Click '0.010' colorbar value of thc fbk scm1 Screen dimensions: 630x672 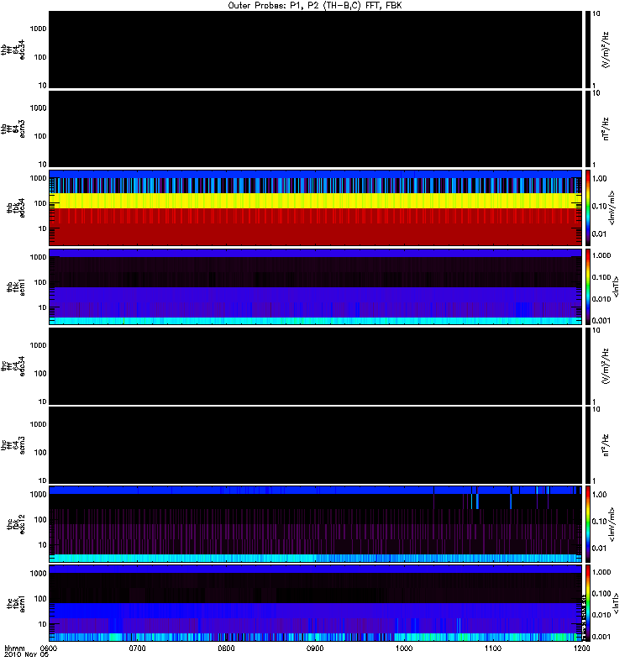tap(601, 615)
